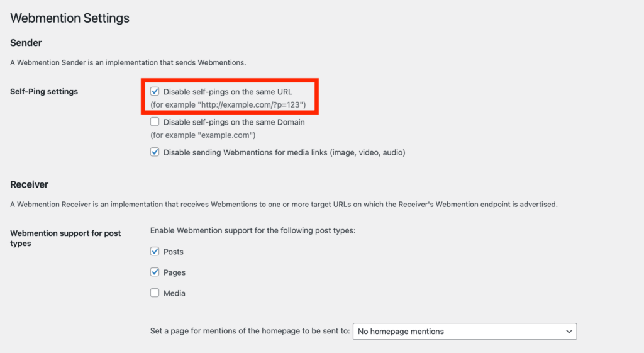Image resolution: width=644 pixels, height=353 pixels.
Task: Uncheck the Posts post type checkbox
Action: (155, 252)
